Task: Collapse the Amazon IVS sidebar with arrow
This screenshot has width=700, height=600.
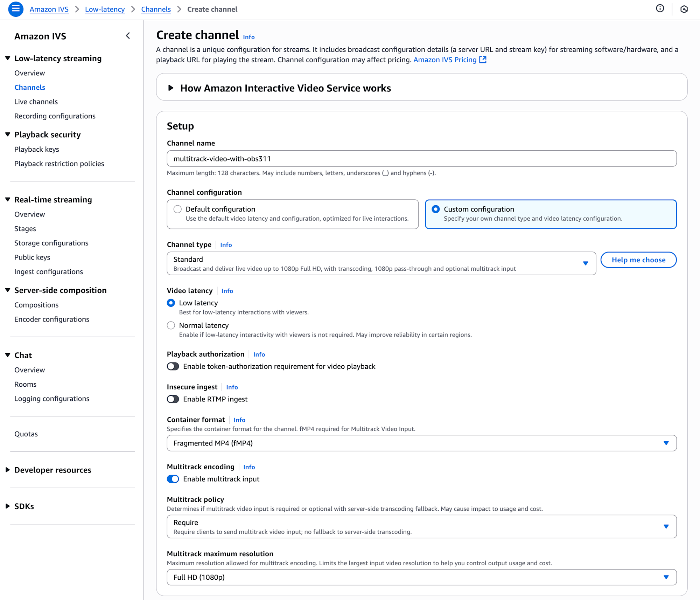Action: pos(128,36)
